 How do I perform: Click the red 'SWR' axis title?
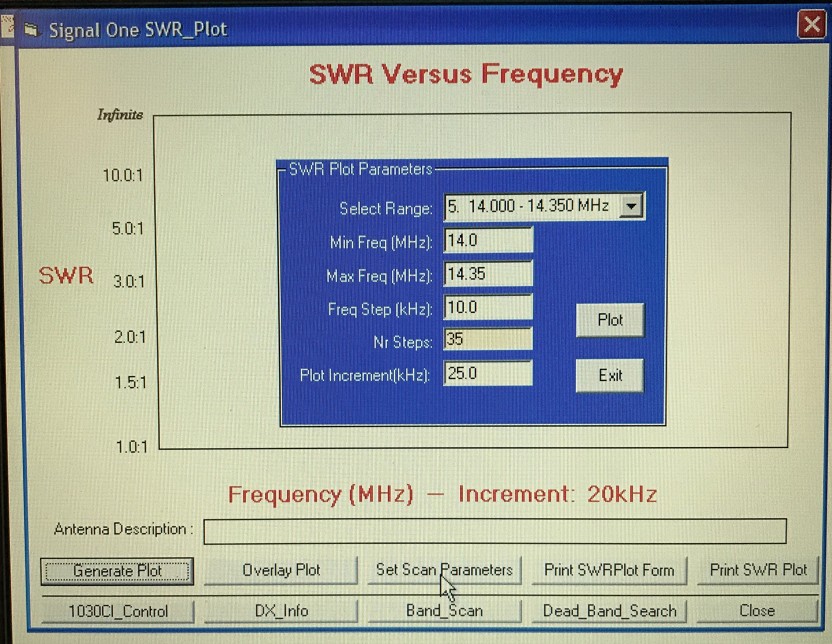tap(66, 275)
